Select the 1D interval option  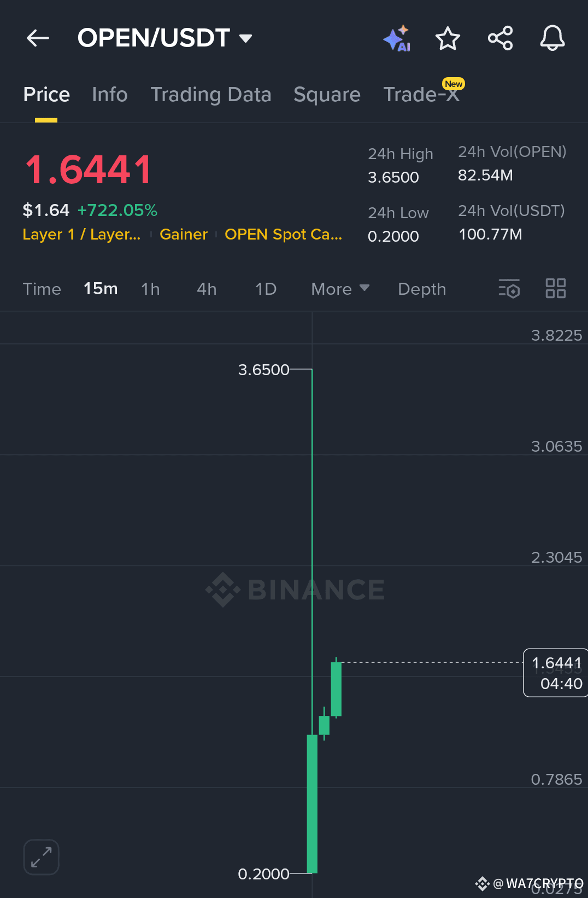click(x=266, y=289)
